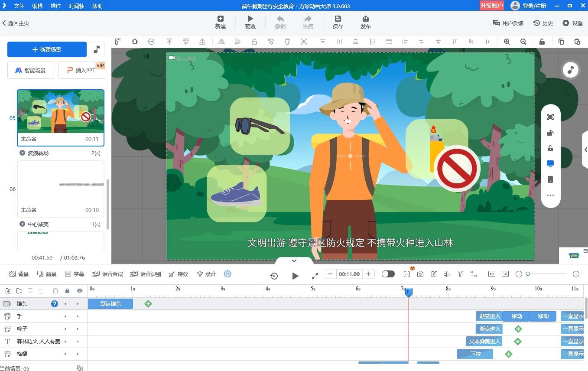Open the 编辑 menu

(37, 6)
